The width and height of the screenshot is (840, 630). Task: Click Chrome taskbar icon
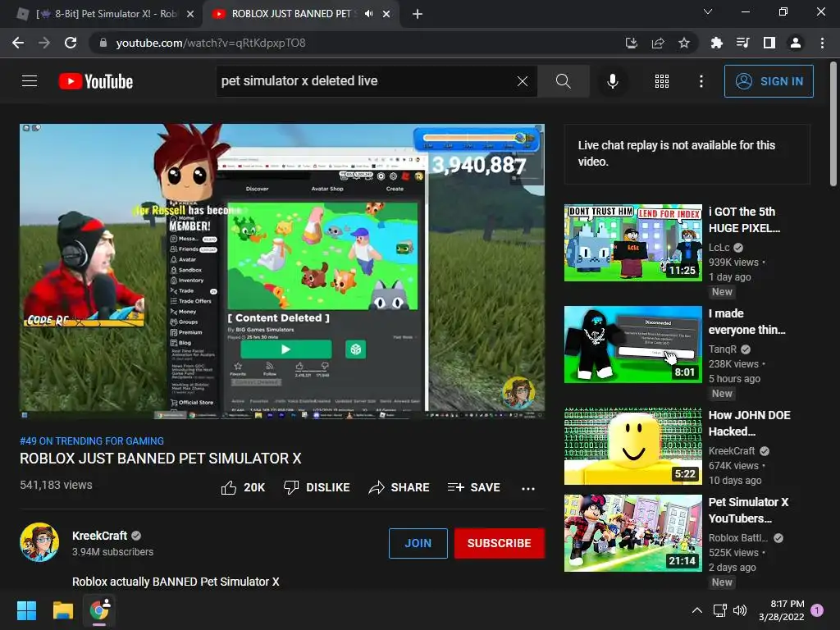tap(99, 610)
